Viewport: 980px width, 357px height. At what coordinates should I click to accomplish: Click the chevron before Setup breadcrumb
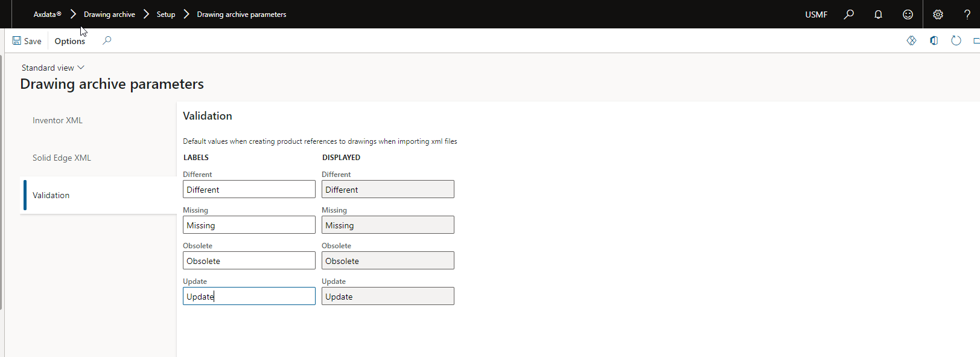point(146,14)
